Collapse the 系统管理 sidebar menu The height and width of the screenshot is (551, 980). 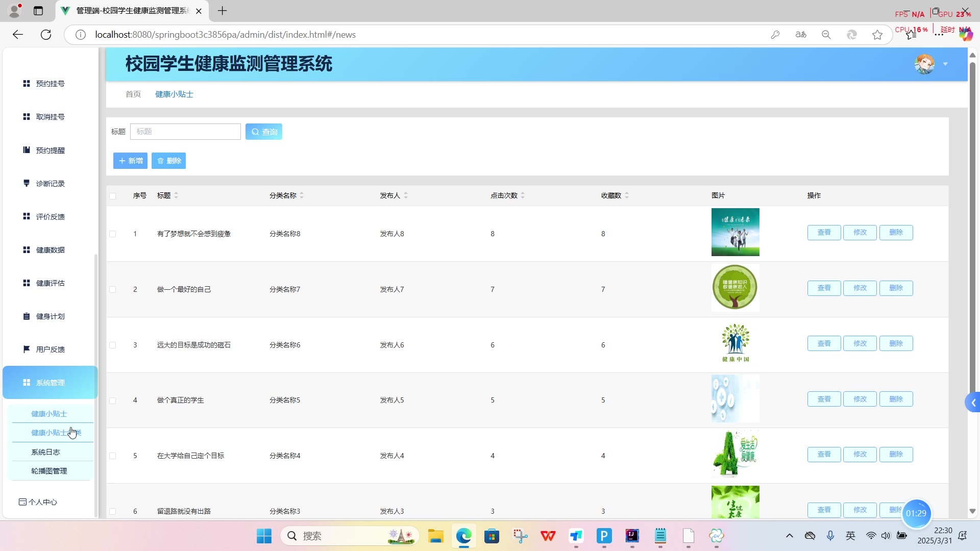point(50,383)
